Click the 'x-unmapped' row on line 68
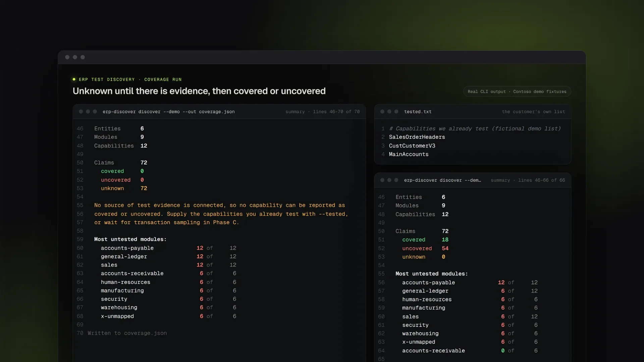 pos(169,316)
